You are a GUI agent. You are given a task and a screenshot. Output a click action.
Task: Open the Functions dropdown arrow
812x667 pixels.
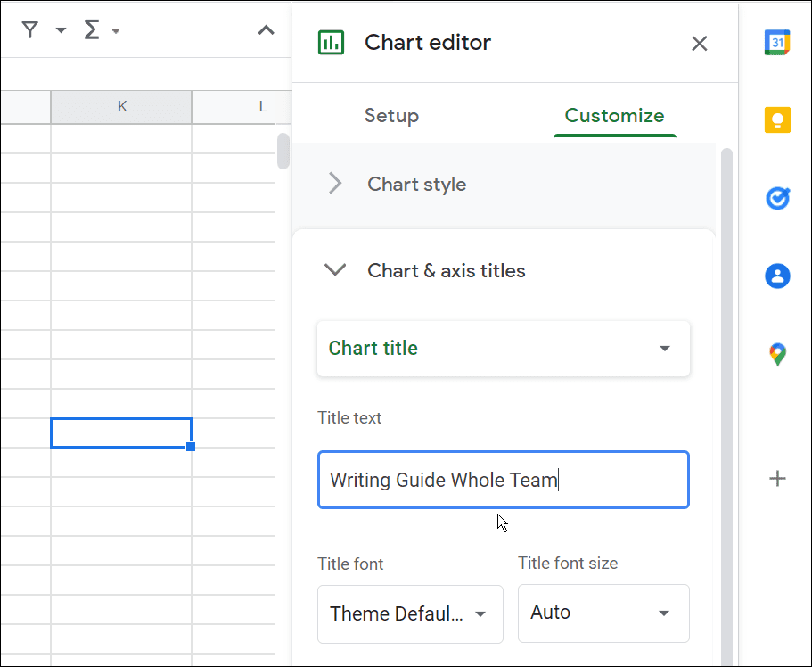pos(116,31)
